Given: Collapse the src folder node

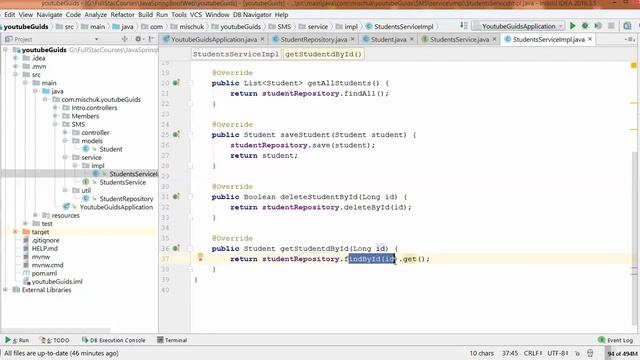Looking at the screenshot, I should tap(16, 75).
